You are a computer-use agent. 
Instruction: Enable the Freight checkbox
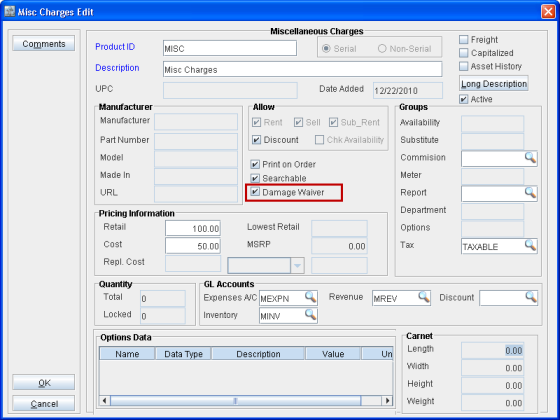(x=464, y=39)
